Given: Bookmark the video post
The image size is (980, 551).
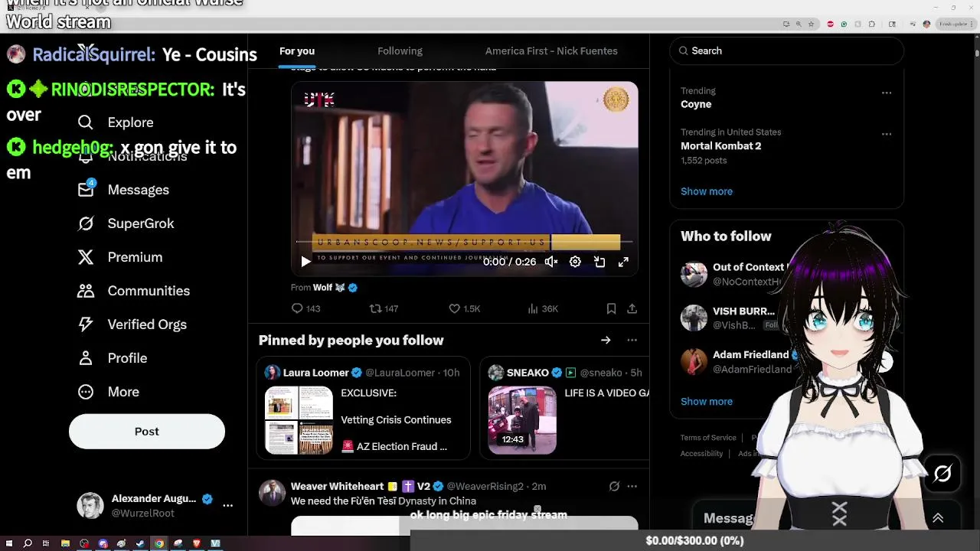Looking at the screenshot, I should pos(611,308).
